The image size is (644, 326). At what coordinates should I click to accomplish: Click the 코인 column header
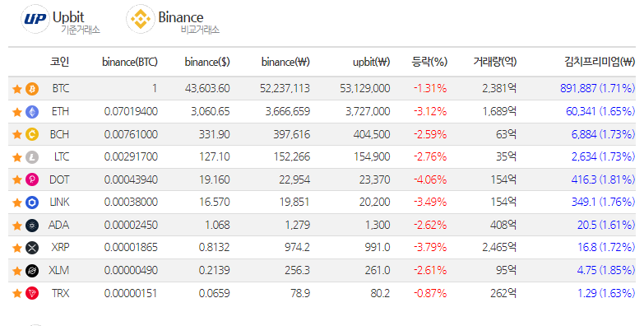pyautogui.click(x=59, y=62)
